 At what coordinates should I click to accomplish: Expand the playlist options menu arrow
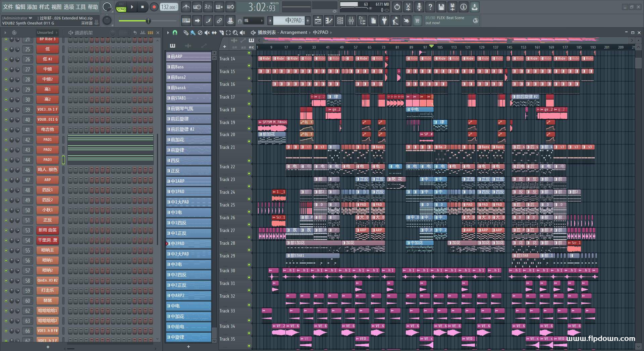(x=168, y=33)
